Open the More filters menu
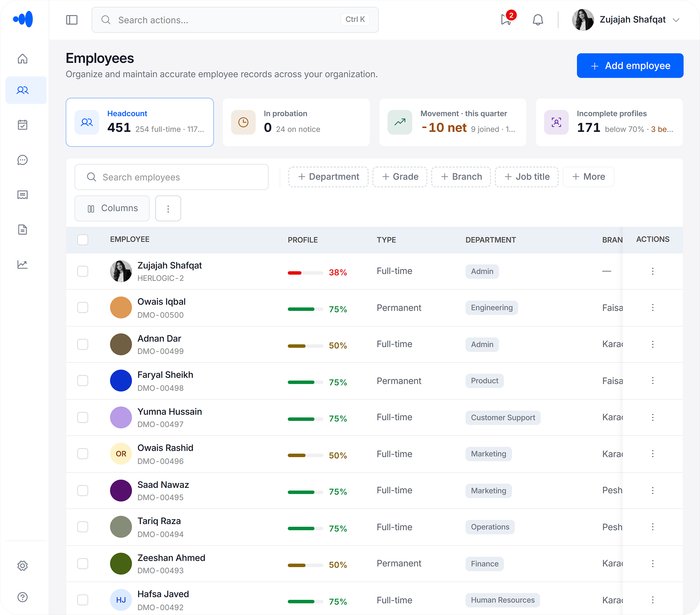 click(x=588, y=177)
